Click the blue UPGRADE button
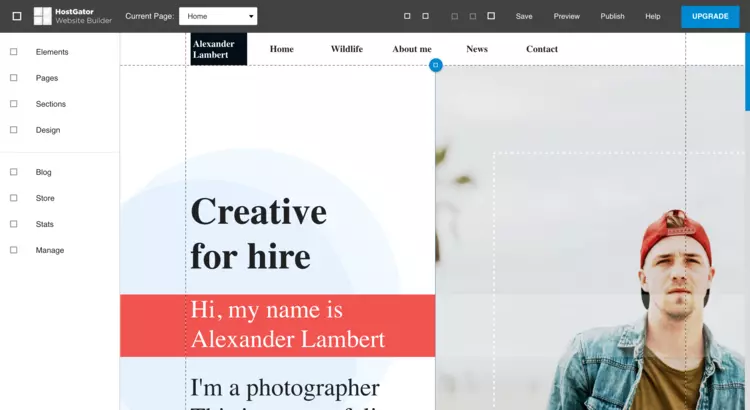The width and height of the screenshot is (750, 410). pyautogui.click(x=710, y=16)
